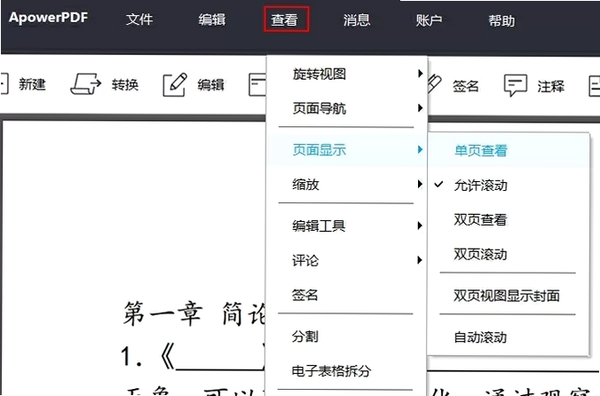Click the 编辑 pencil icon in toolbar

click(175, 85)
